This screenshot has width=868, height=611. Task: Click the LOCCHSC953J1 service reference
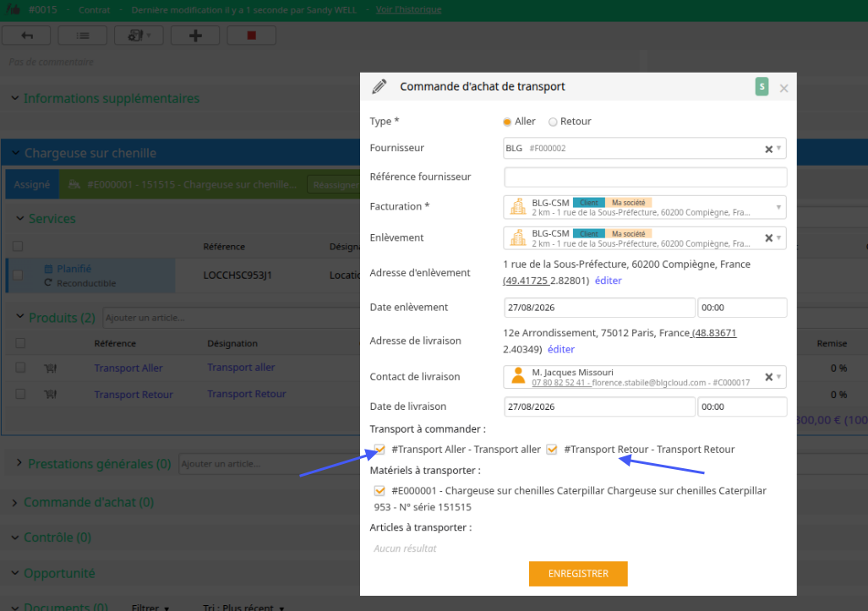237,275
